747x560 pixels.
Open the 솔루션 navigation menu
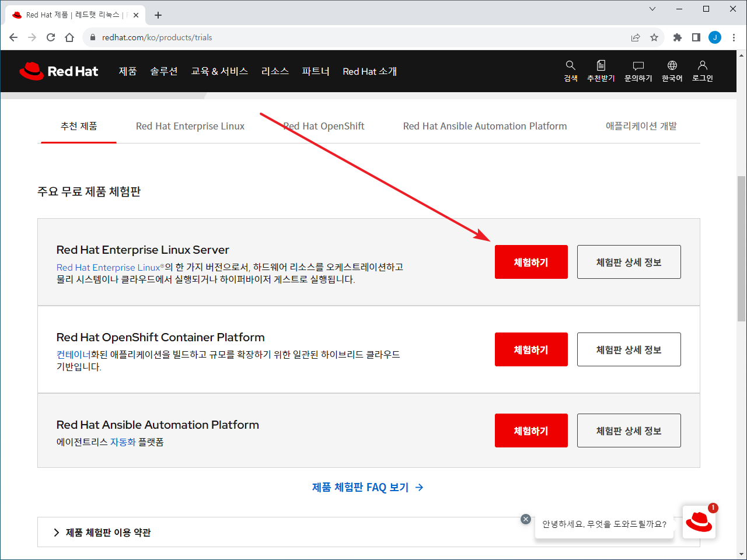pyautogui.click(x=164, y=71)
